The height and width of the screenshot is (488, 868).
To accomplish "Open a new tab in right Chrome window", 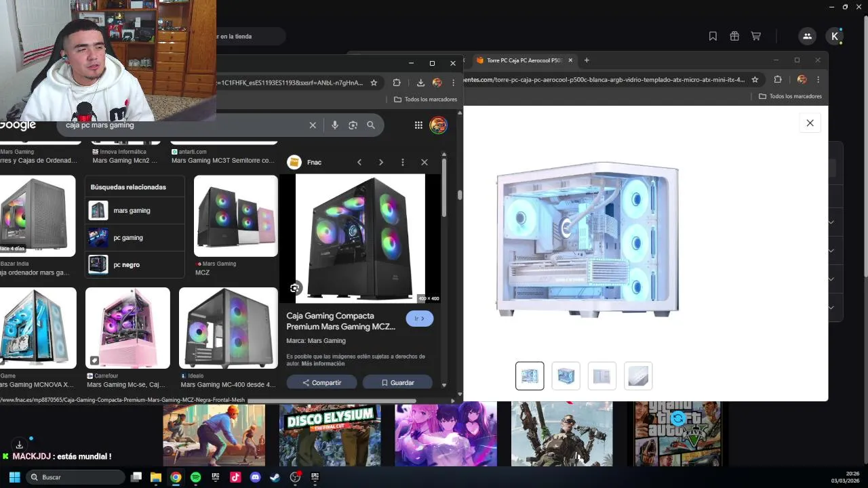I will click(x=587, y=60).
